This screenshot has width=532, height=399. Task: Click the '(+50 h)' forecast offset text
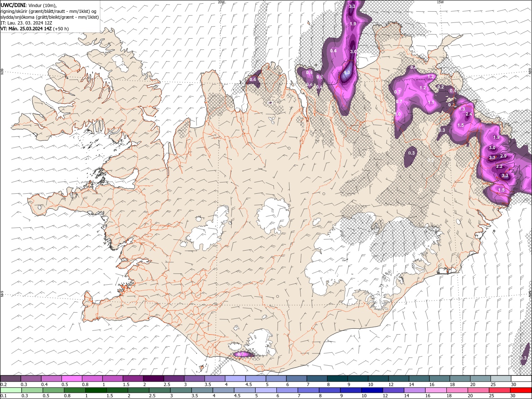[61, 29]
